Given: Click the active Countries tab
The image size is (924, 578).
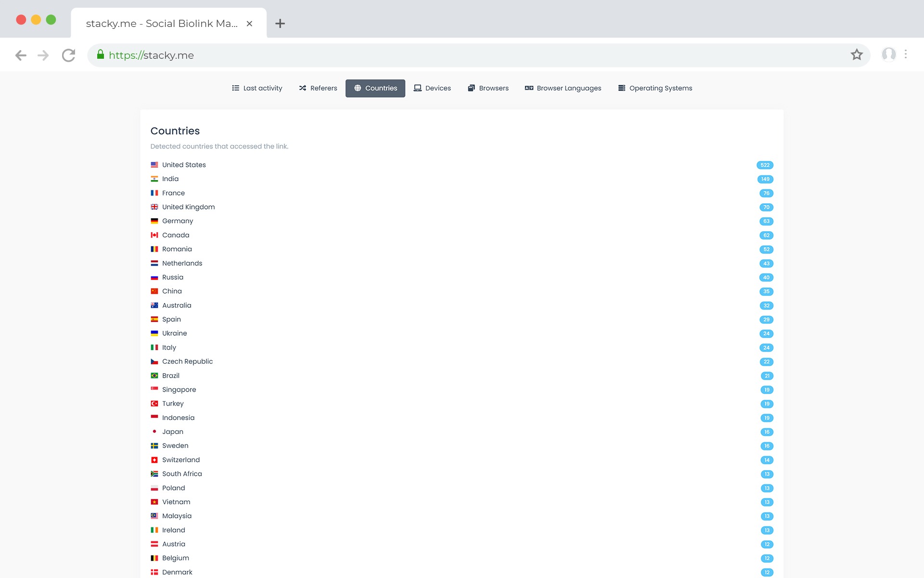Looking at the screenshot, I should coord(375,88).
